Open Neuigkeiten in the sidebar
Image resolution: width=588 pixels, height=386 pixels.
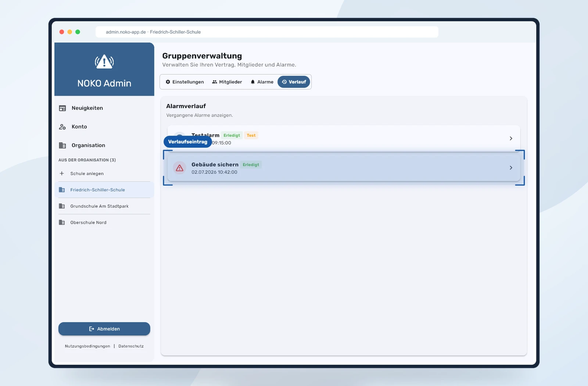[x=104, y=108]
